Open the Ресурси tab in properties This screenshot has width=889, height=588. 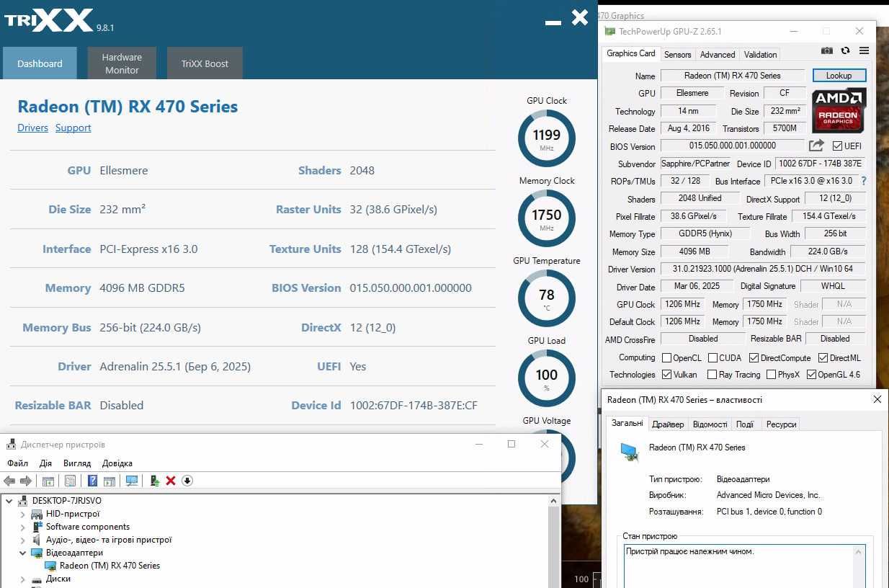(x=781, y=424)
